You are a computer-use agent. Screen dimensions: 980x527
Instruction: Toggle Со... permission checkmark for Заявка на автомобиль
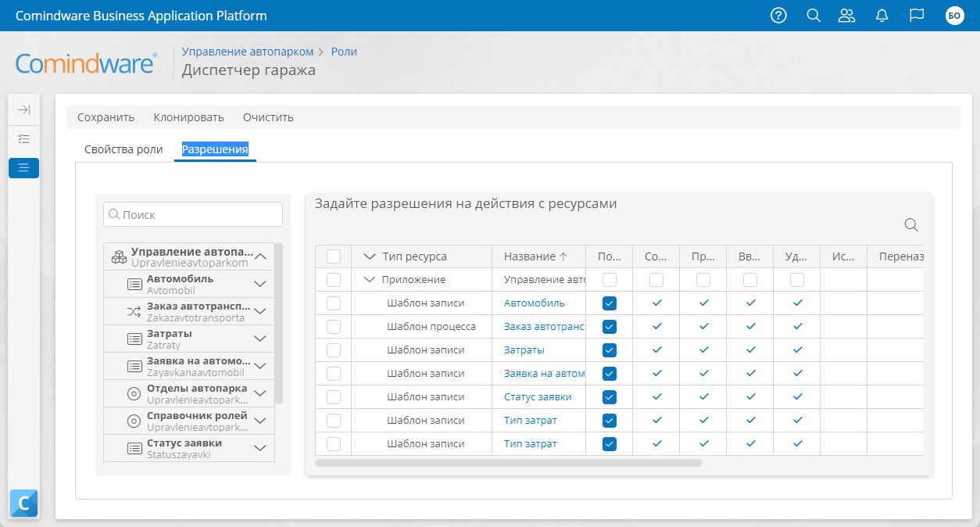656,374
